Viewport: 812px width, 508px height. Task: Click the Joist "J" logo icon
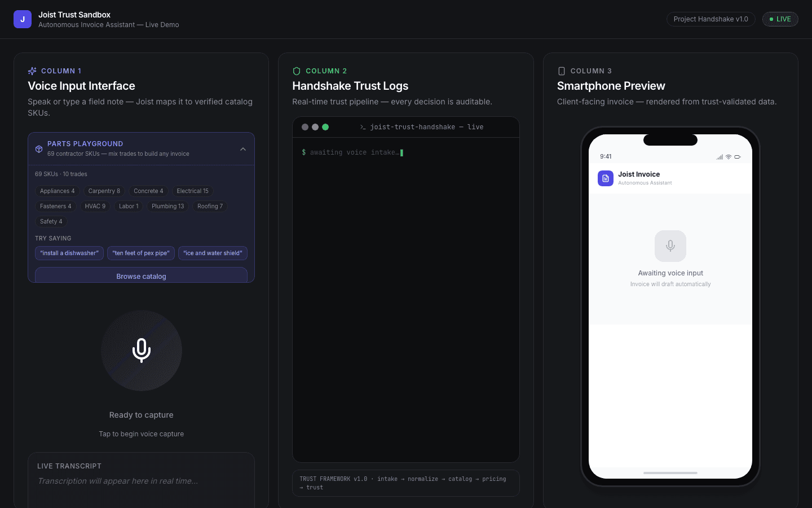tap(23, 19)
